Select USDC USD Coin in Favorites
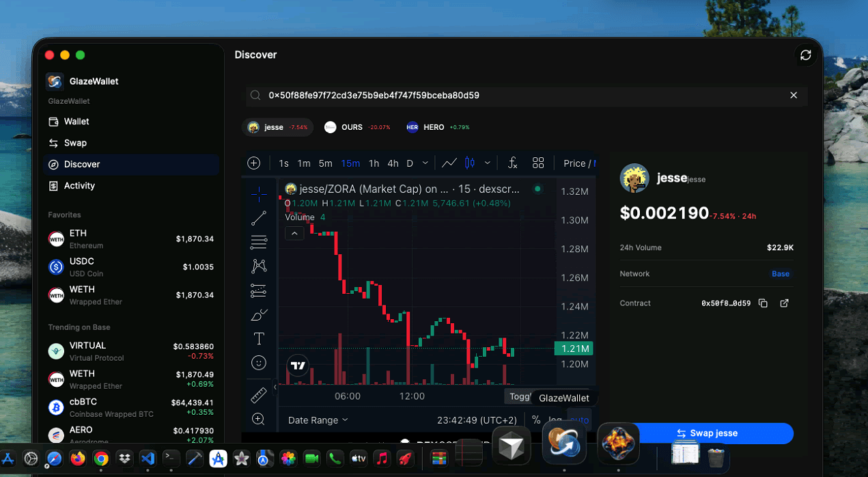The height and width of the screenshot is (477, 868). tap(131, 267)
